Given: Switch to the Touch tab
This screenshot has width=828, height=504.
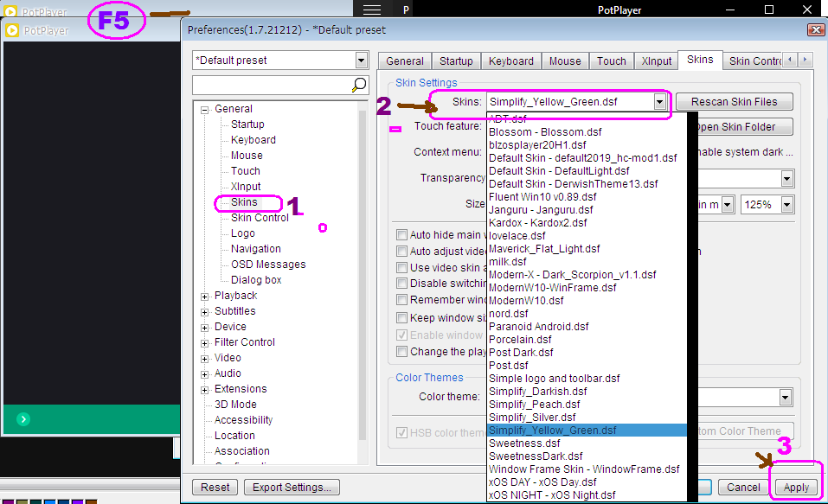Looking at the screenshot, I should (612, 61).
